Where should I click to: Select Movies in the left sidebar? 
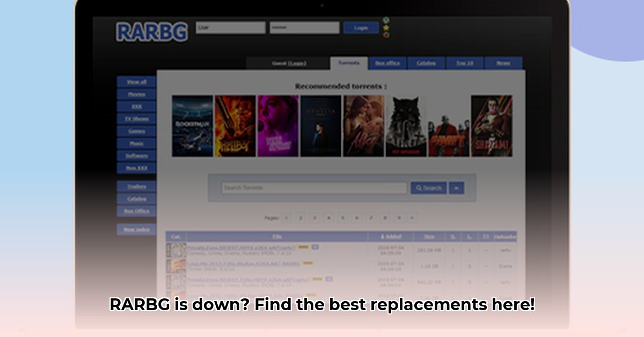[x=137, y=94]
